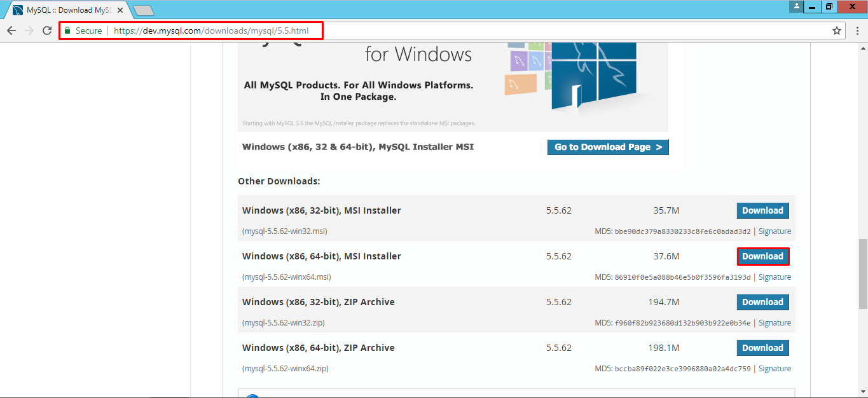
Task: Click the 198.1M file size value
Action: (664, 348)
